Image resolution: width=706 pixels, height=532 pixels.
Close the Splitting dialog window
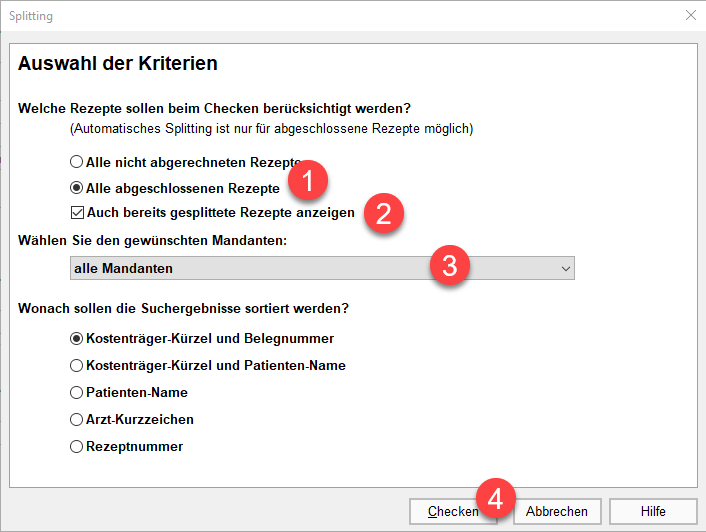pos(691,15)
